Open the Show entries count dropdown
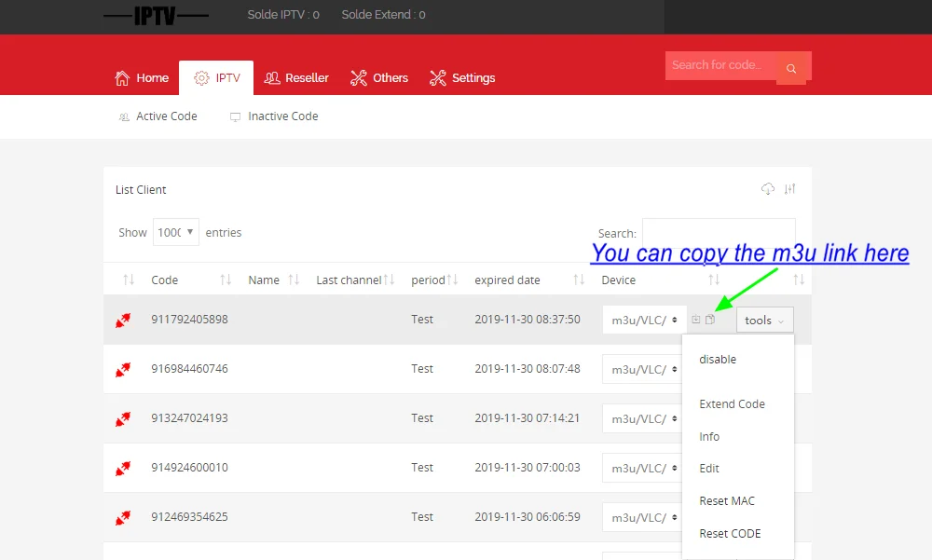The image size is (932, 560). pyautogui.click(x=176, y=232)
